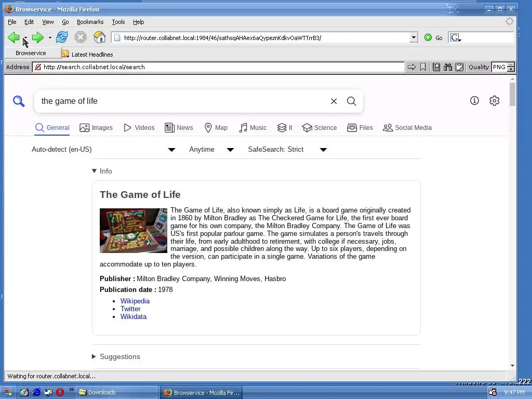
Task: Switch to the Images tab
Action: (96, 128)
